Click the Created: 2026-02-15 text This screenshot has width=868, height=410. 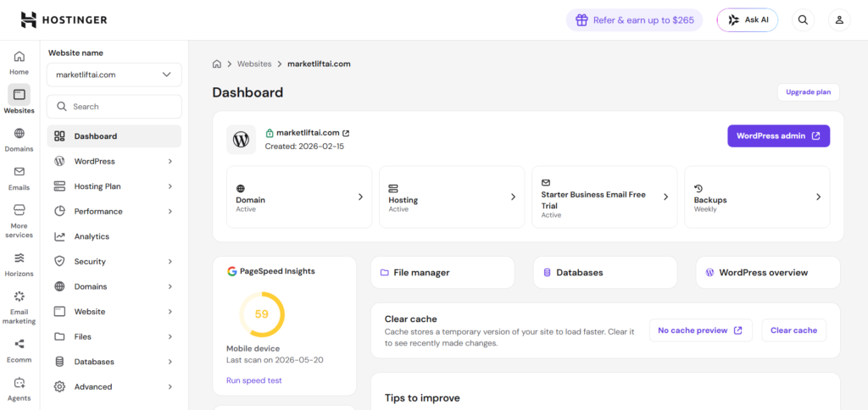click(x=304, y=147)
